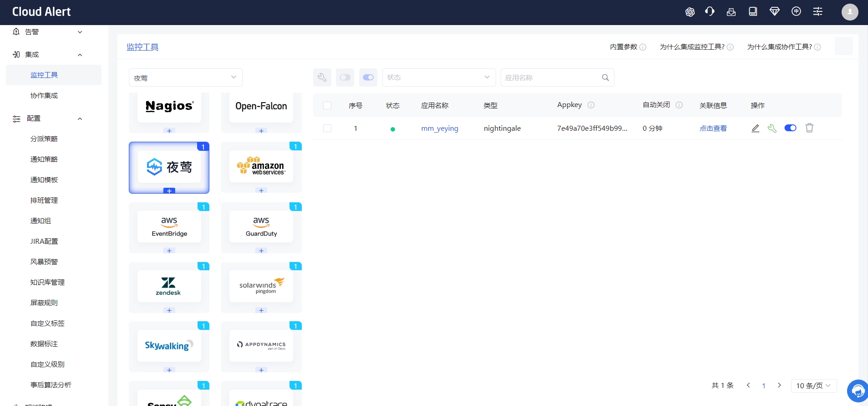Add a Nagios integration with plus
This screenshot has height=406, width=868.
click(169, 131)
